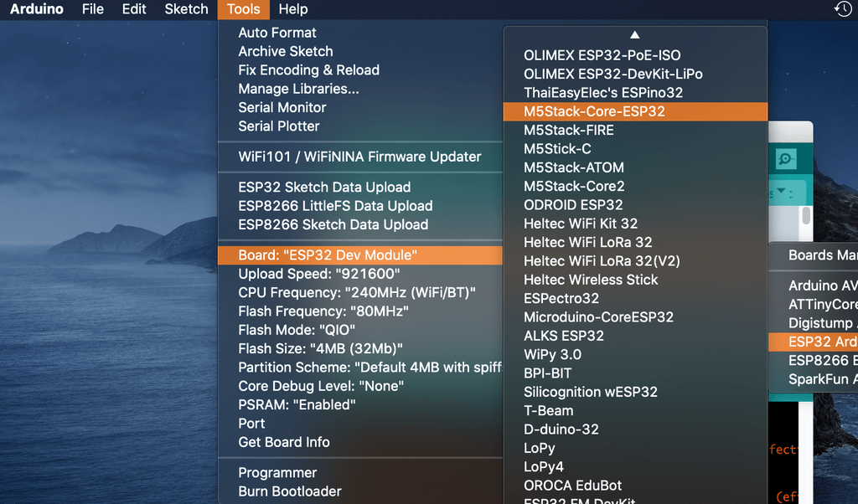Choose Auto Format from Tools menu
This screenshot has width=858, height=504.
[360, 33]
